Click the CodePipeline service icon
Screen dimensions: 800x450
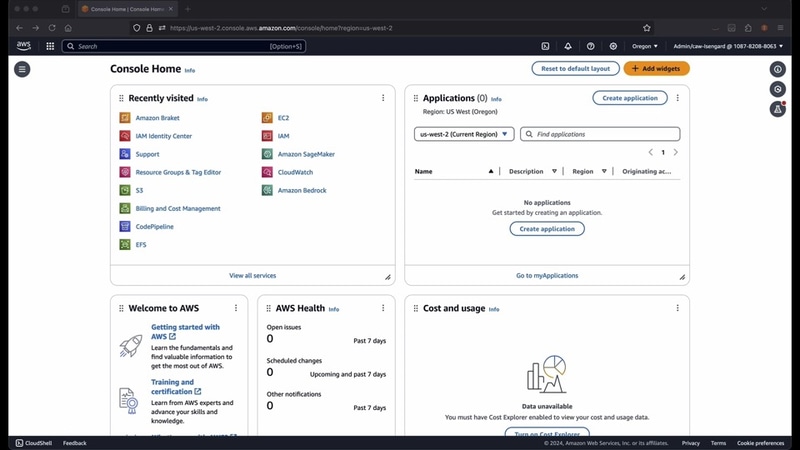coord(125,227)
